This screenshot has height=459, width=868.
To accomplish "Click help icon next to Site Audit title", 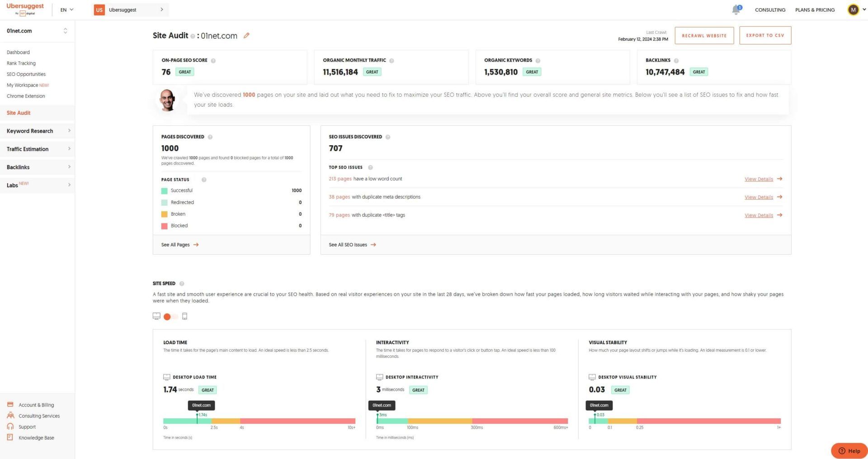I will point(193,36).
